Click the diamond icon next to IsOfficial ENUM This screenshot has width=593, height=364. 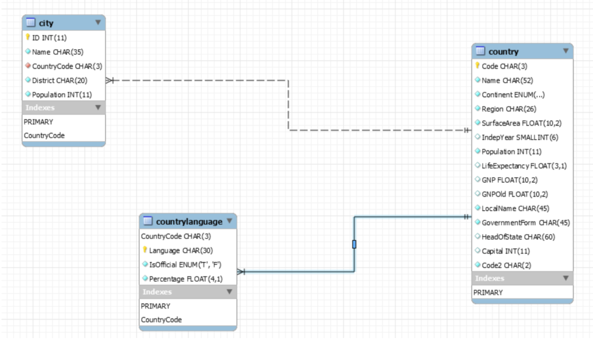coord(144,264)
